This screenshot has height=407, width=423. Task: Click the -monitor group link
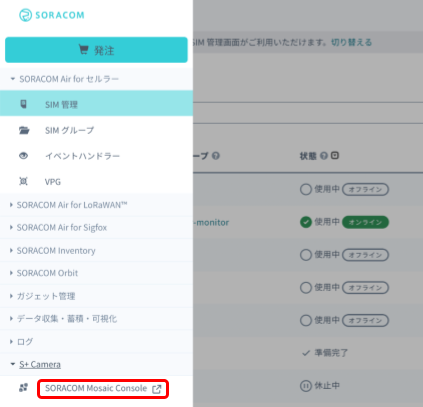click(x=211, y=222)
